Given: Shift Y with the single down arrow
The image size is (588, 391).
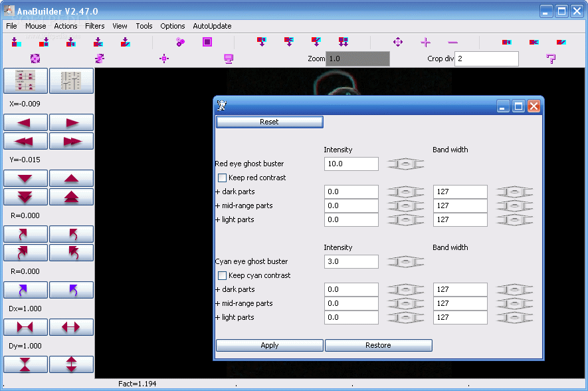Looking at the screenshot, I should (x=25, y=178).
